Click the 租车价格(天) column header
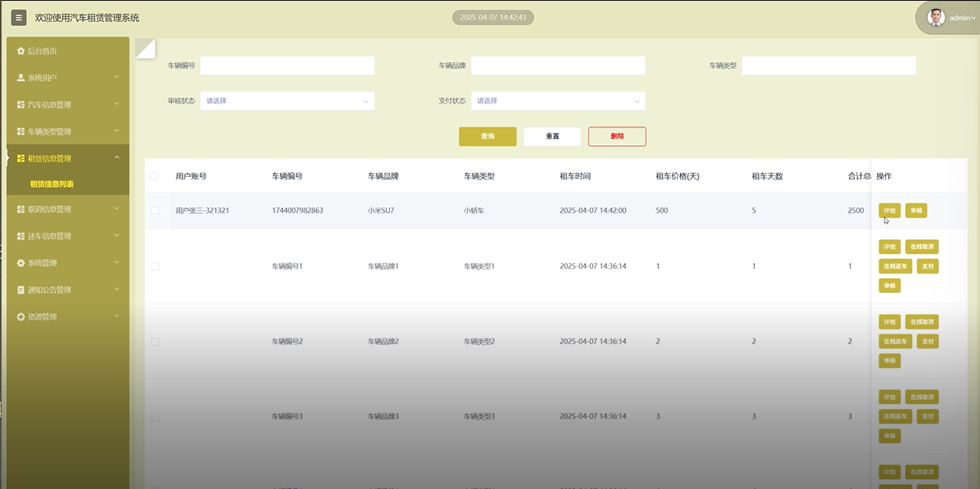 tap(678, 176)
